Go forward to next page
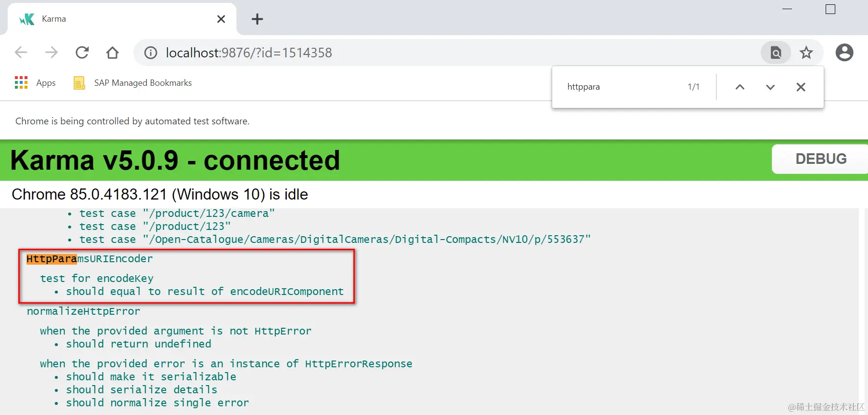 coord(52,52)
